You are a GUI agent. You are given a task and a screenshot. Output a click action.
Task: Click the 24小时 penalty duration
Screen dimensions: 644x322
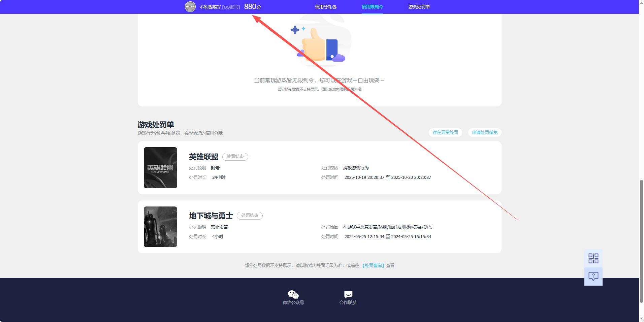219,177
